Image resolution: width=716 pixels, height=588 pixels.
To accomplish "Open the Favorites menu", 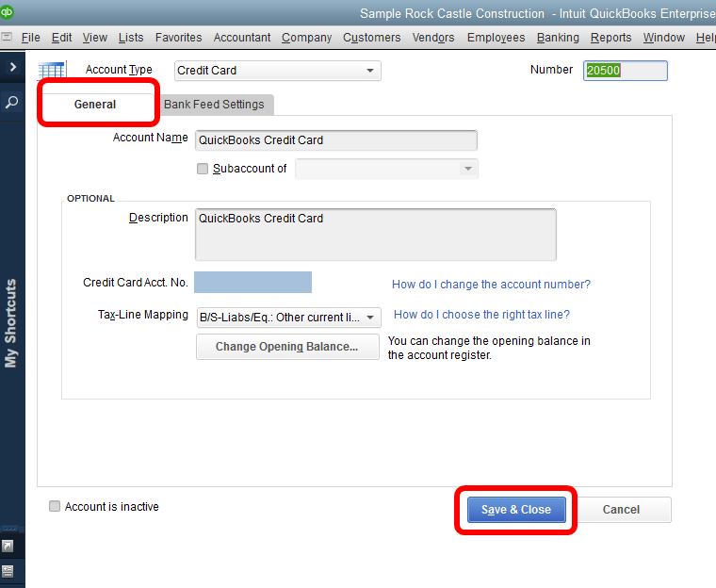I will pos(179,38).
